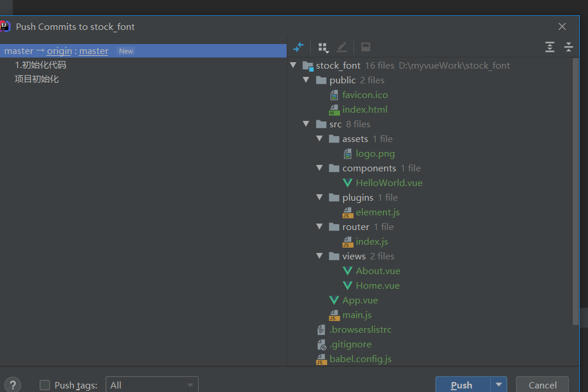The image size is (588, 392).
Task: Collapse the assets folder node
Action: pyautogui.click(x=320, y=138)
